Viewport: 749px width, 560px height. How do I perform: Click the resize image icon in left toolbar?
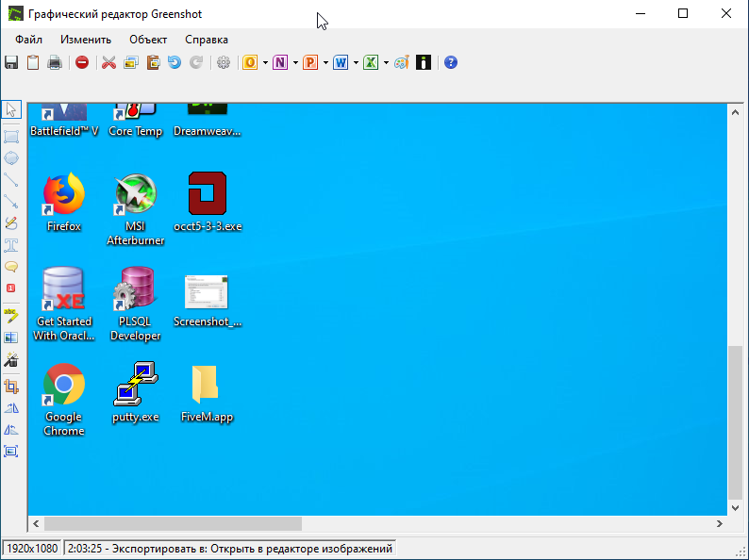(x=11, y=452)
